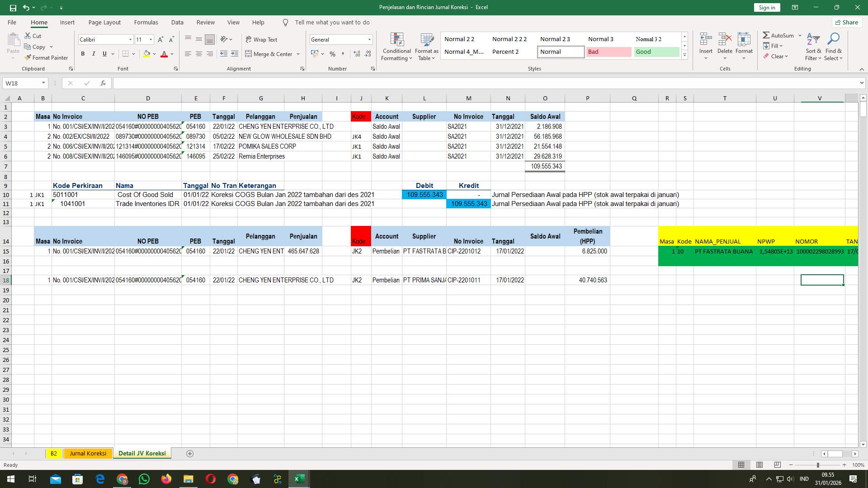Open the Formulas ribbon tab
Image resolution: width=868 pixels, height=488 pixels.
[146, 22]
